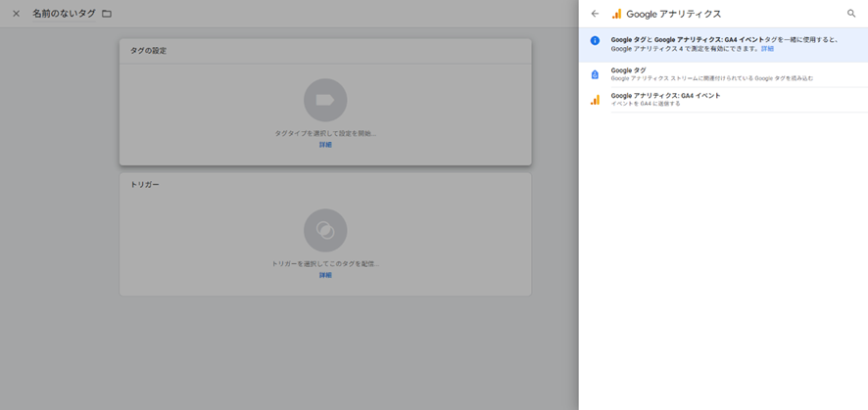
Task: Click description イベントを GA4 に送信する
Action: [x=646, y=104]
